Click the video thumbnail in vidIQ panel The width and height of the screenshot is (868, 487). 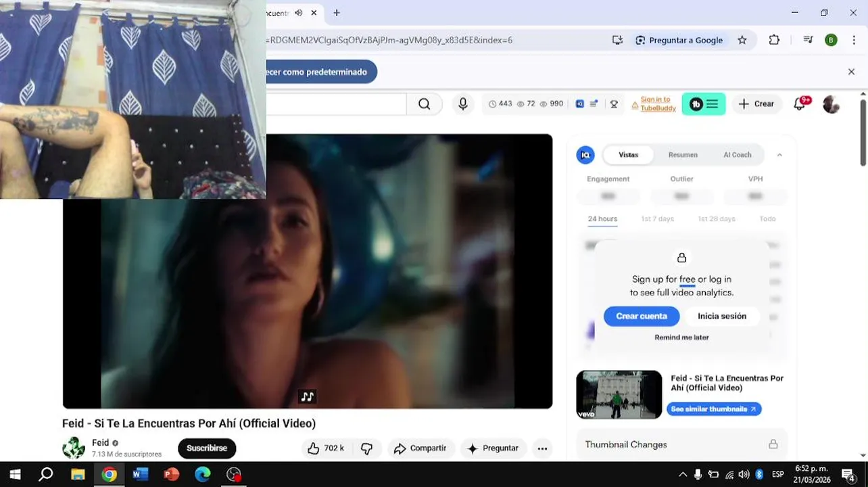(x=619, y=395)
